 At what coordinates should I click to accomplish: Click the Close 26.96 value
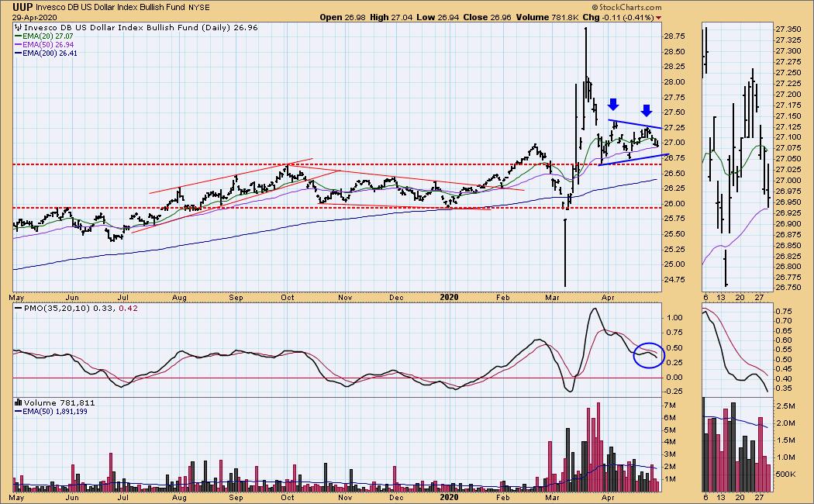coord(487,17)
